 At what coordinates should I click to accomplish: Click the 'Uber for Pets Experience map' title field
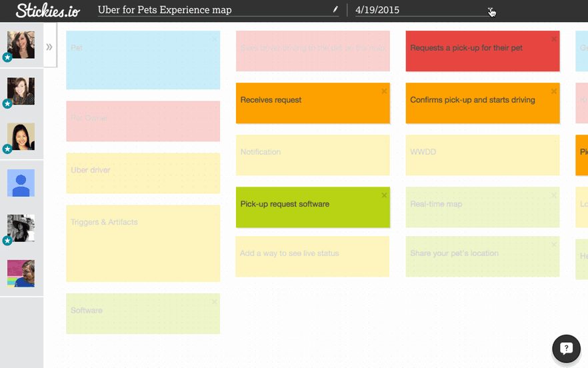[213, 10]
